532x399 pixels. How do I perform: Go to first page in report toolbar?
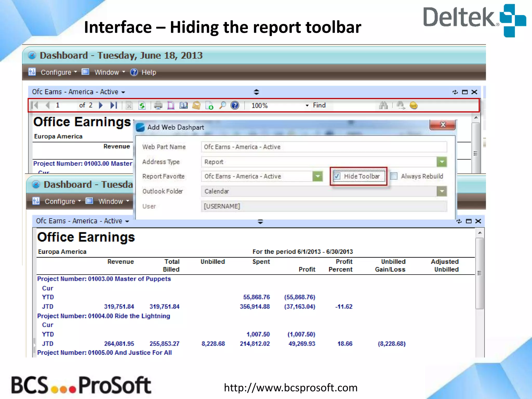(x=35, y=105)
